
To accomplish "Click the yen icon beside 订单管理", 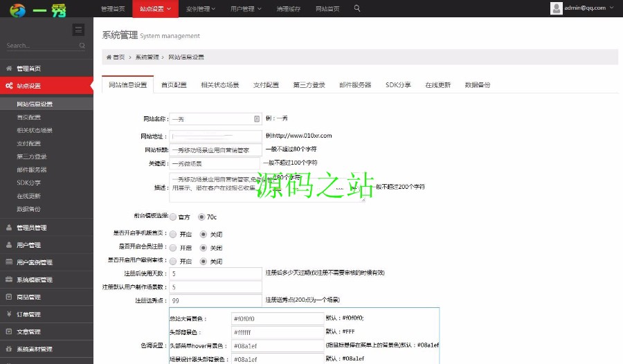I will 9,314.
